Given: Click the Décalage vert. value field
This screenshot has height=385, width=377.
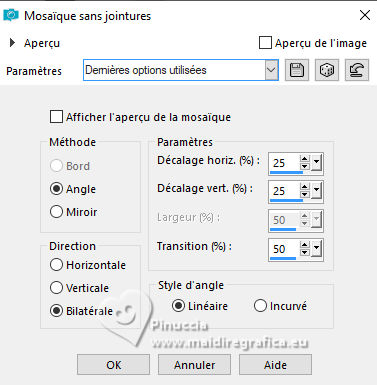Looking at the screenshot, I should (x=284, y=191).
